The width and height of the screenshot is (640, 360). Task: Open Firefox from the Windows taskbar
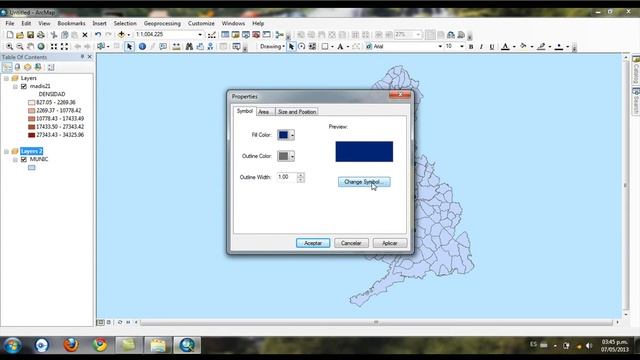coord(71,345)
